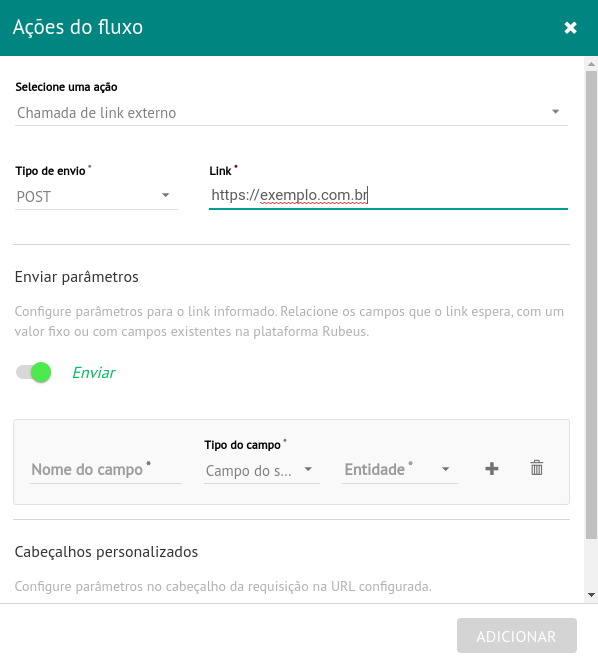Expand the Tipo de envio POST dropdown

pyautogui.click(x=96, y=196)
